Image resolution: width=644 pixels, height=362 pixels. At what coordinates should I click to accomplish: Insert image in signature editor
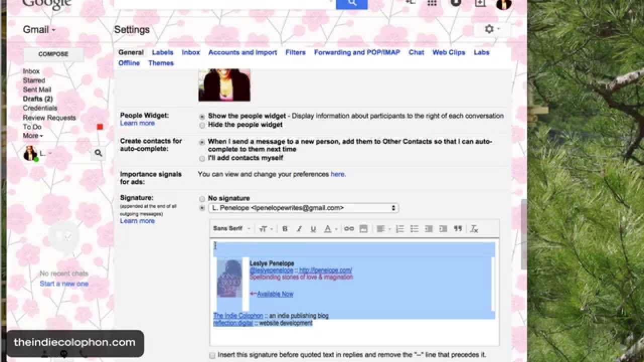point(363,229)
